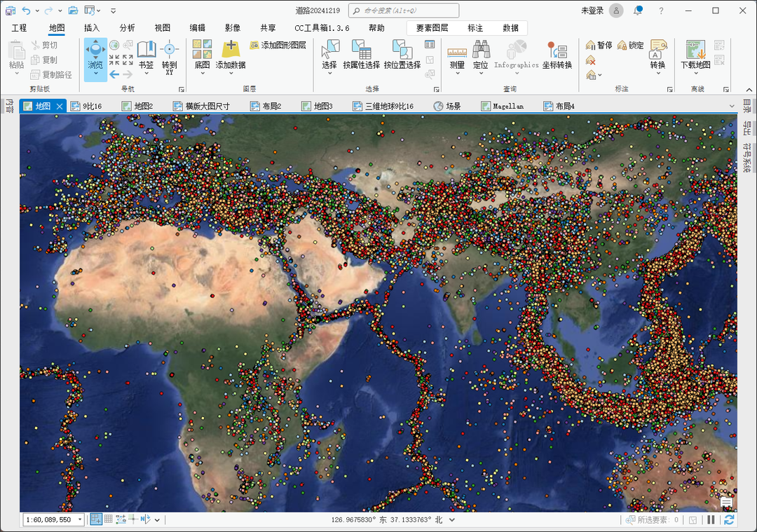Open the 符号系统 symbology side pane
Screen dimensions: 757x532
click(747, 158)
